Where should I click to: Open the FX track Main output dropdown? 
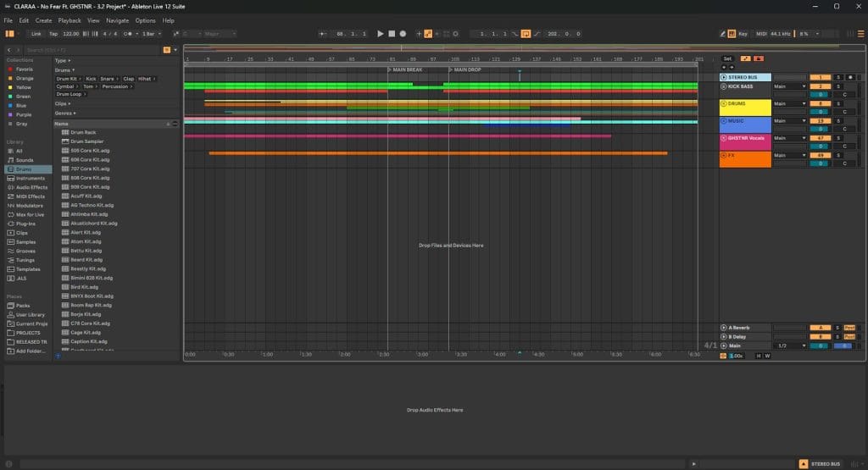pos(789,156)
